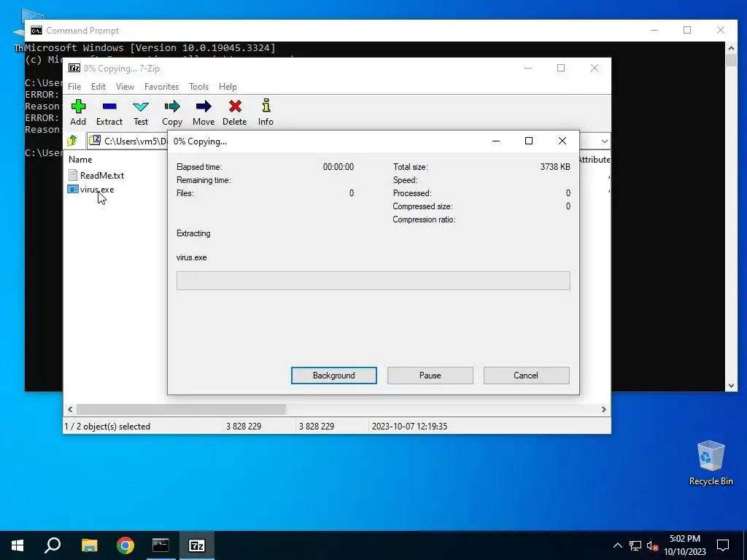Image resolution: width=747 pixels, height=560 pixels.
Task: Open the taskbar clock and date
Action: click(x=685, y=545)
